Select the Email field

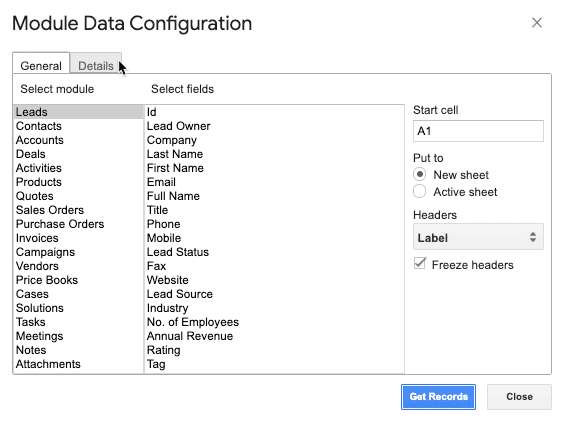click(275, 182)
